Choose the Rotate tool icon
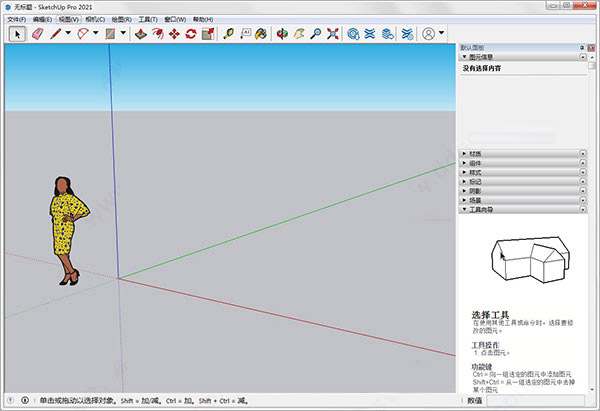This screenshot has width=600, height=411. coord(191,34)
